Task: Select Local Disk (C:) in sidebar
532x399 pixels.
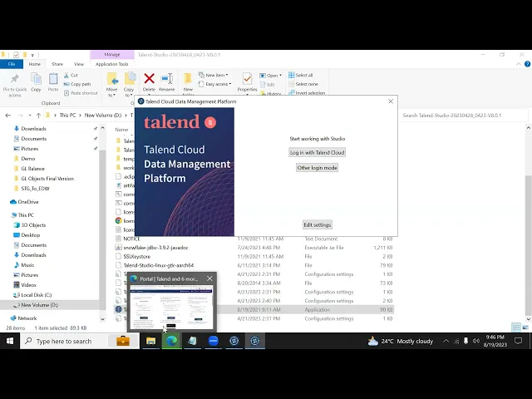Action: [x=37, y=295]
